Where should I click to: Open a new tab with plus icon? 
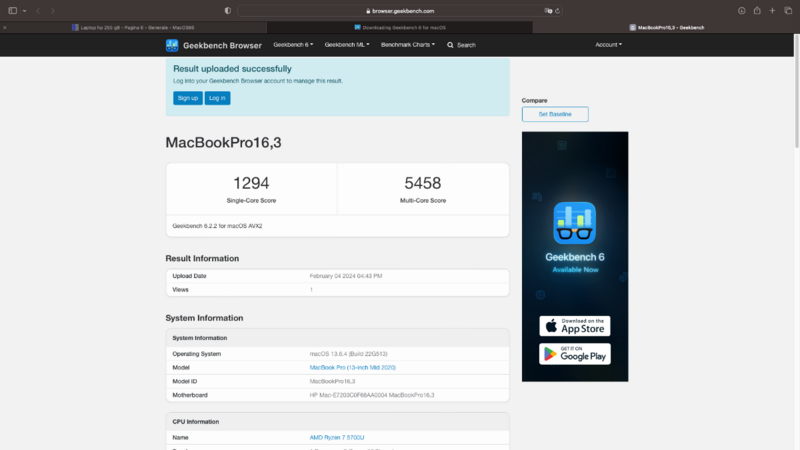pyautogui.click(x=772, y=11)
